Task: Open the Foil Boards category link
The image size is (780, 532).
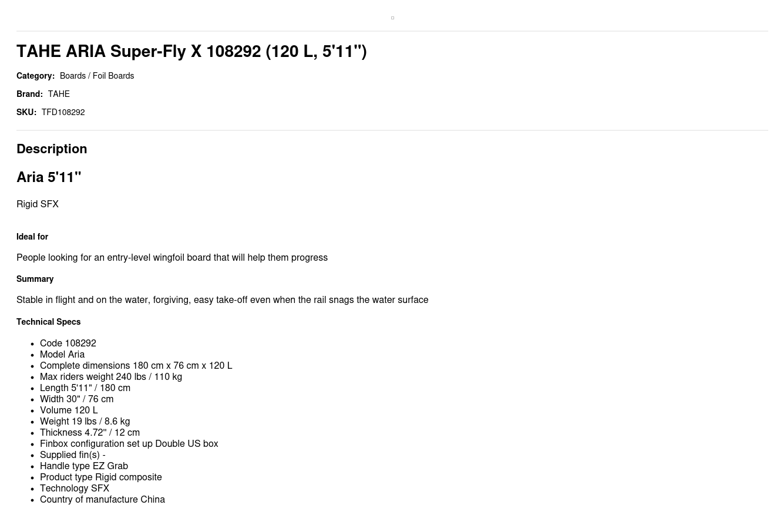Action: pyautogui.click(x=113, y=76)
